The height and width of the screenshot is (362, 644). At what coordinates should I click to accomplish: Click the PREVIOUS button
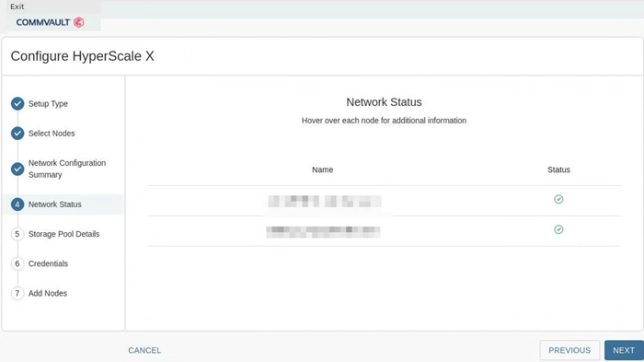pyautogui.click(x=569, y=350)
